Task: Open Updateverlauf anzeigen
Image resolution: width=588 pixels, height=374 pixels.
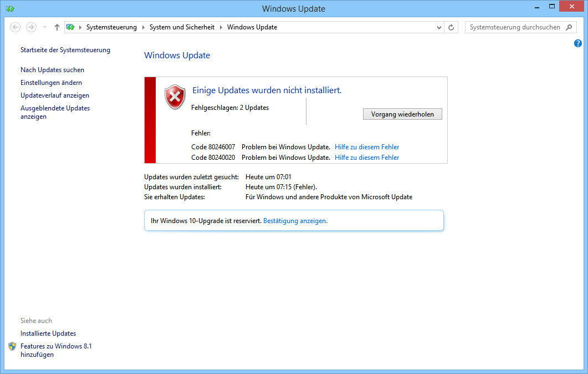Action: point(55,95)
